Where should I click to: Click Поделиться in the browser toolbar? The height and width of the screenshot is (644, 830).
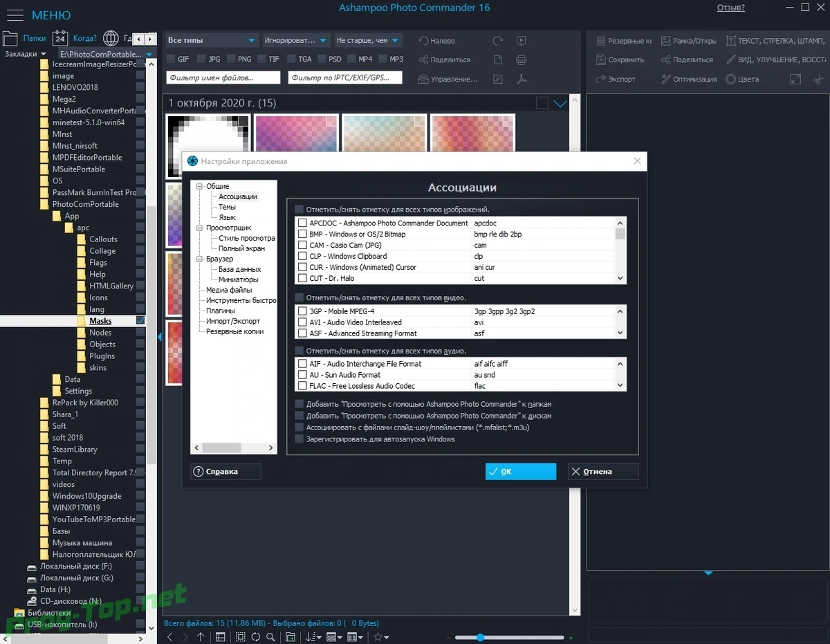tap(444, 60)
